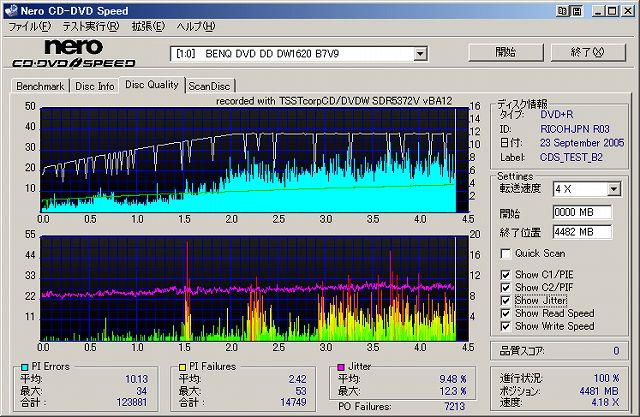Toggle Show Write Speed checkbox
The height and width of the screenshot is (417, 640).
pyautogui.click(x=505, y=326)
